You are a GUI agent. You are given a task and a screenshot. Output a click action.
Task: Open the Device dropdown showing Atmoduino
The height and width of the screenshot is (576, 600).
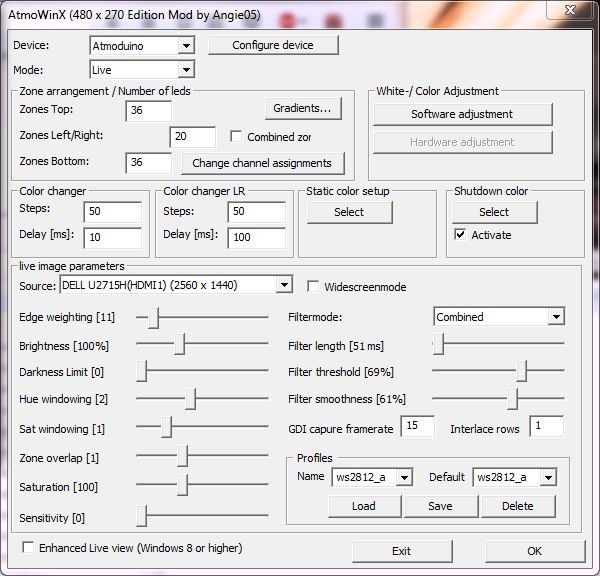pos(185,46)
